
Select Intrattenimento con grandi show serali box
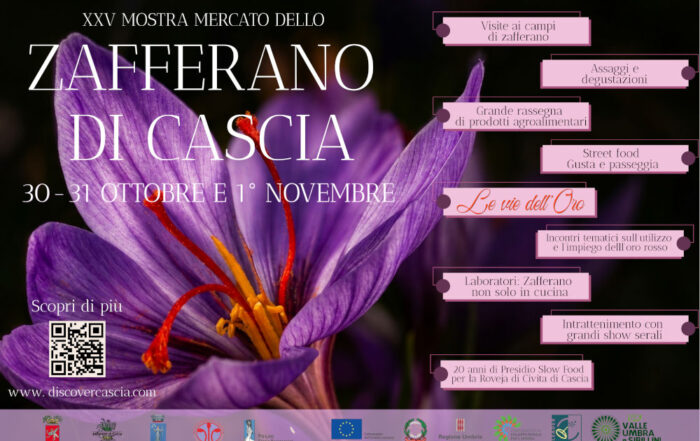[x=614, y=329]
